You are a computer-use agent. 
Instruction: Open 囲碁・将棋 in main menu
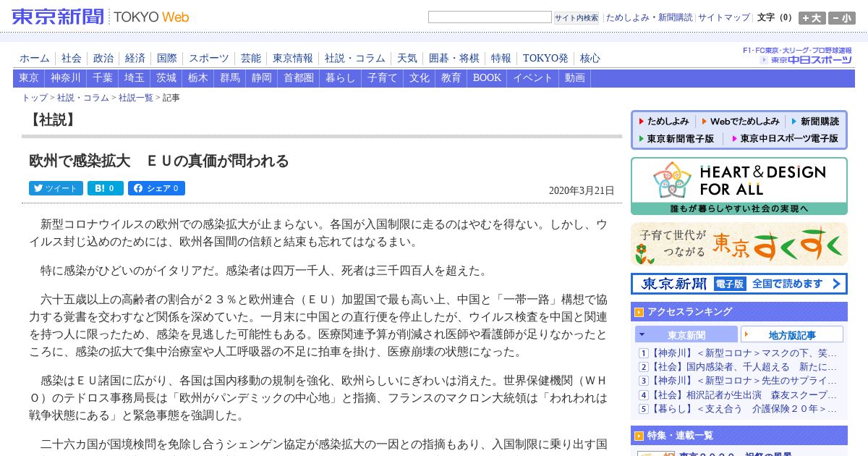click(454, 58)
